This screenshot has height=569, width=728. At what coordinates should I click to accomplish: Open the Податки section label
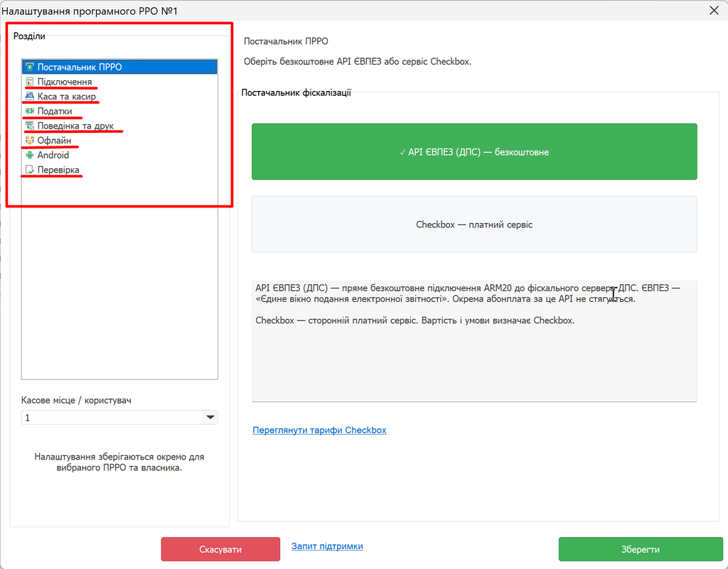[55, 112]
